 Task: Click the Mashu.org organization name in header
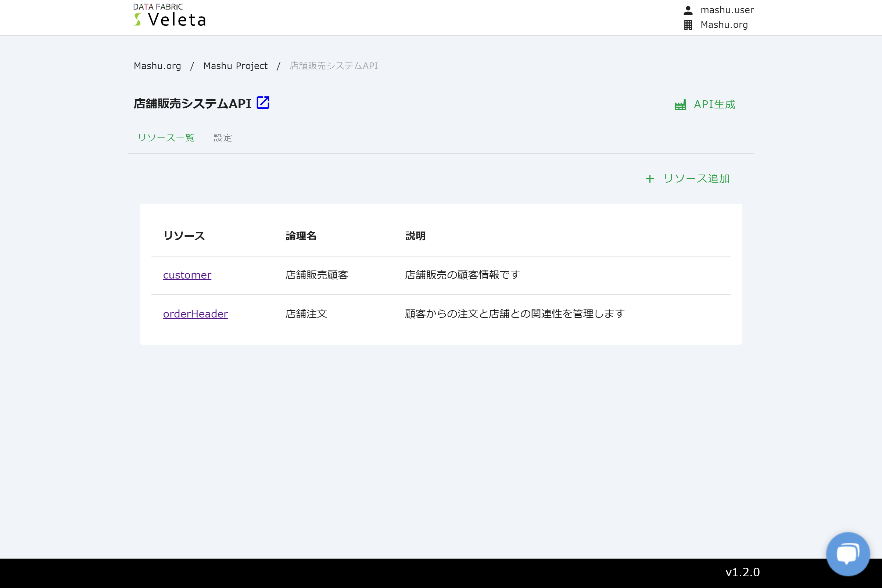coord(724,25)
